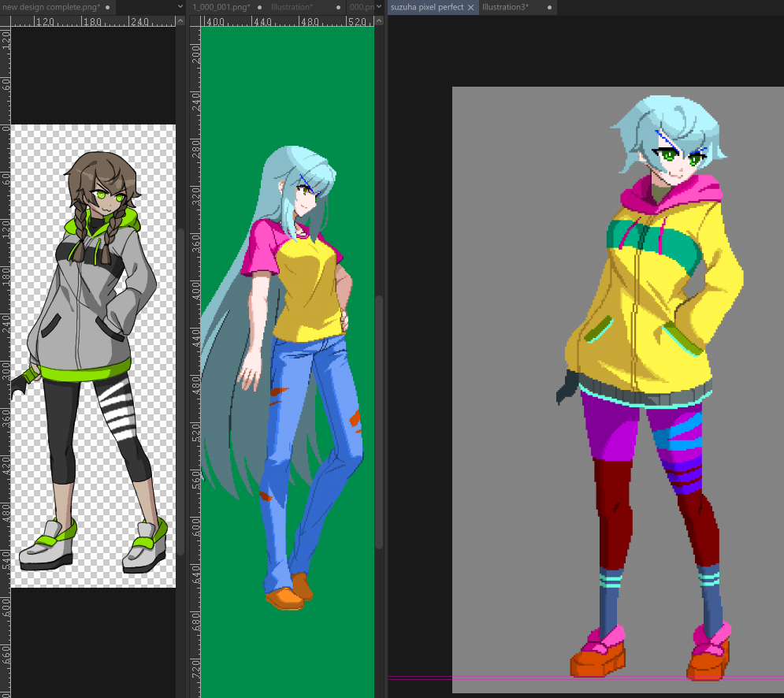The height and width of the screenshot is (698, 784).
Task: Click the modified dot on the Illustration3* tab
Action: (549, 8)
